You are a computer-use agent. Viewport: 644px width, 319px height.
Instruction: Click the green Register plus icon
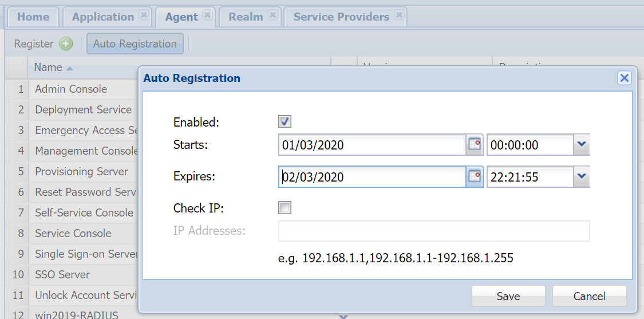(x=66, y=44)
